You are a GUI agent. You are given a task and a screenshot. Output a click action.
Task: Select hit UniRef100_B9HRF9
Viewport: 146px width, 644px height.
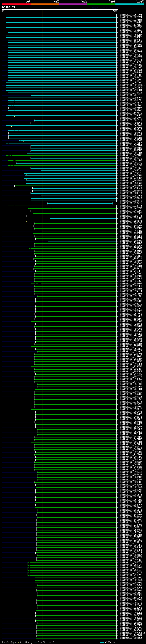click(131, 40)
